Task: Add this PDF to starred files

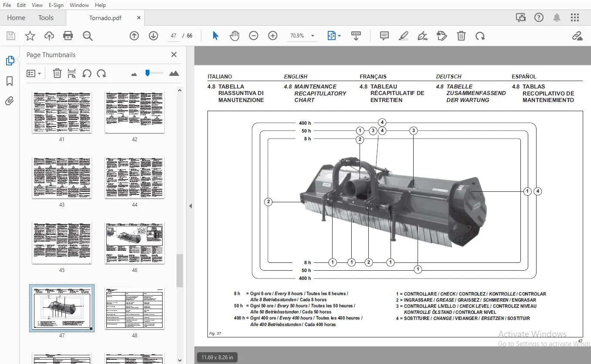Action: pyautogui.click(x=30, y=36)
